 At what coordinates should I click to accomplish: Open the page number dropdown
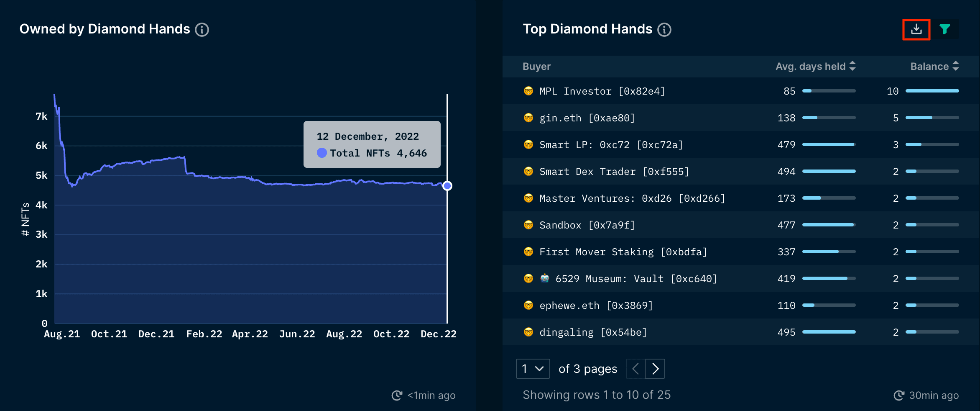coord(533,369)
